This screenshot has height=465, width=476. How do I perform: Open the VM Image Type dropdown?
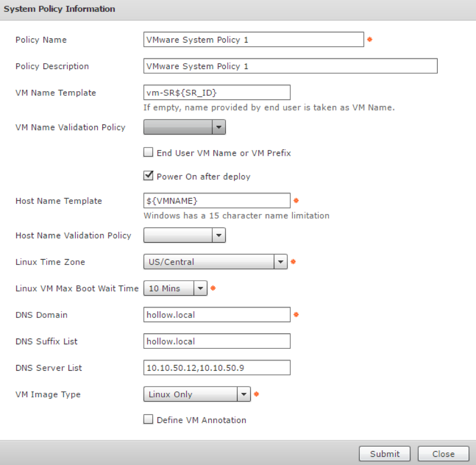(x=197, y=394)
